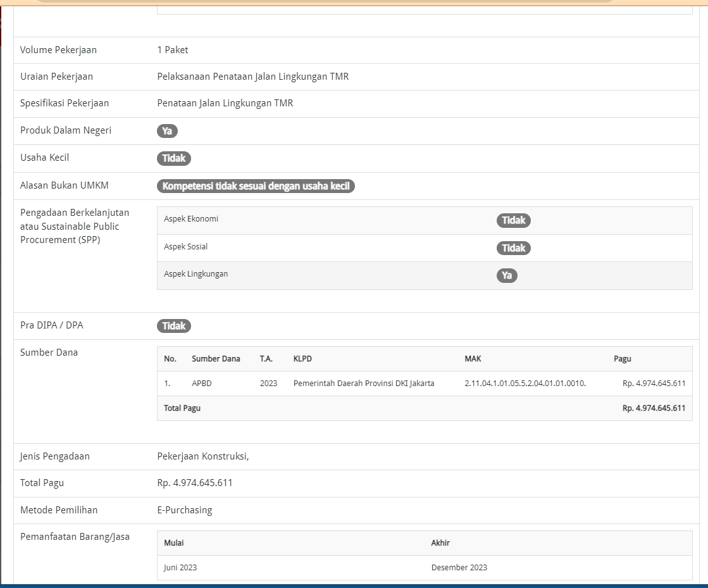Image resolution: width=708 pixels, height=588 pixels.
Task: Click the "Pagu" column header
Action: click(x=622, y=359)
